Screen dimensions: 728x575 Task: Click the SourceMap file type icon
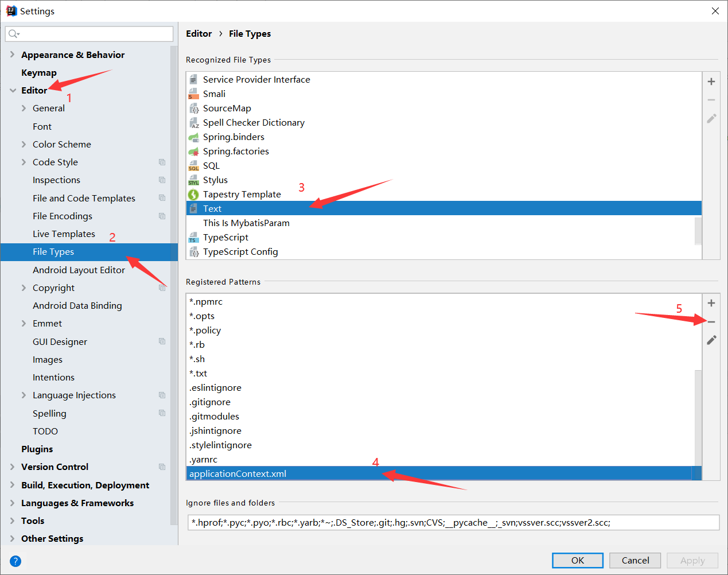(x=194, y=108)
